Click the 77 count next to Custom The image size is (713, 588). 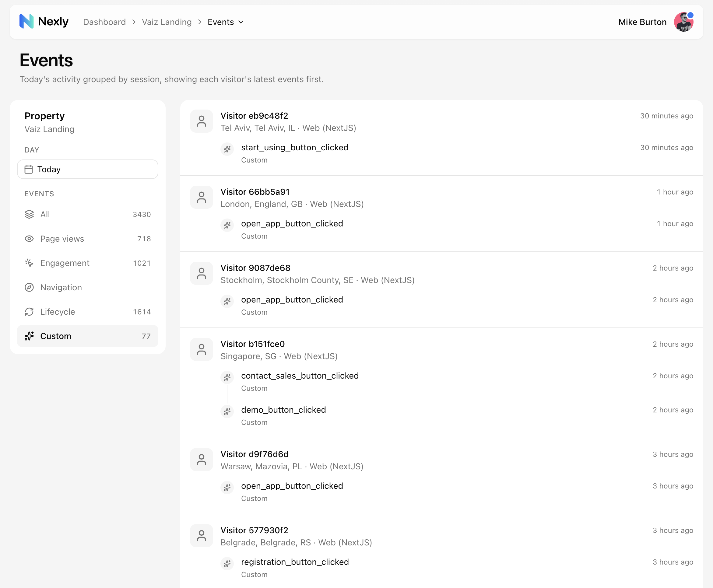click(146, 336)
